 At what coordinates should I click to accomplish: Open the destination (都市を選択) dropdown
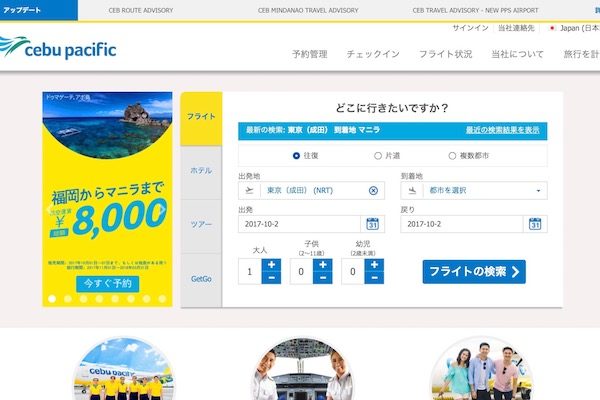click(x=474, y=190)
